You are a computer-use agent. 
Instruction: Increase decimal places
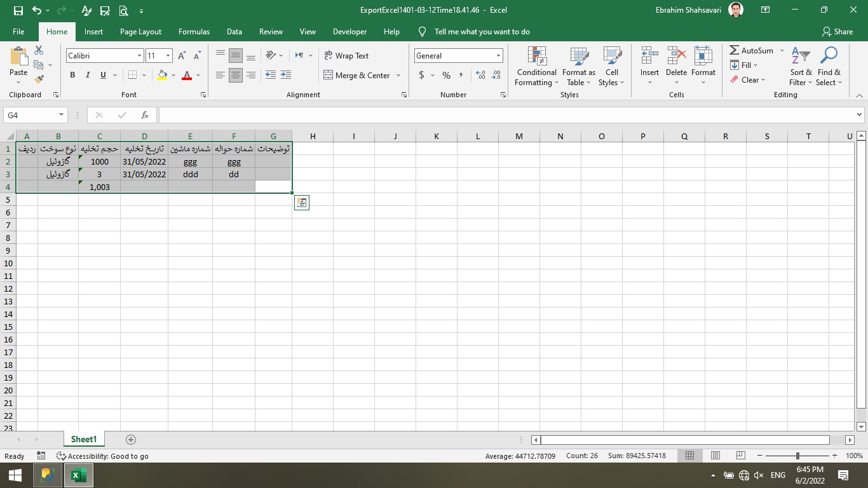[x=480, y=75]
